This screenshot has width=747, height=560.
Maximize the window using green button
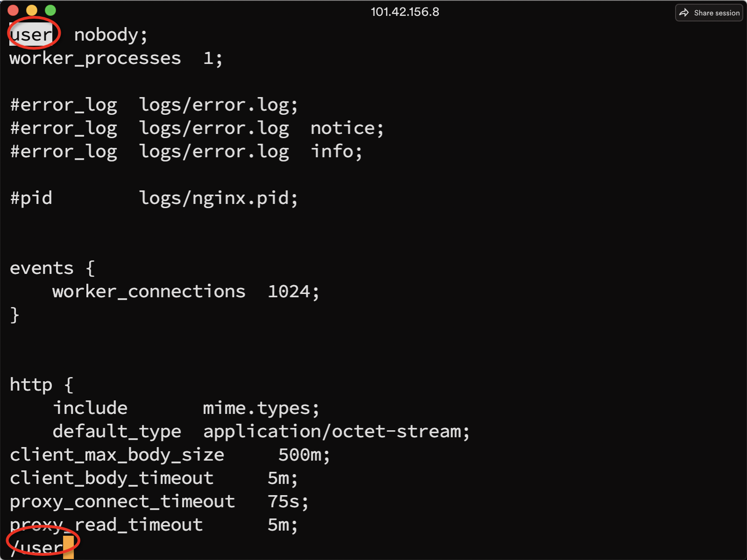tap(50, 10)
